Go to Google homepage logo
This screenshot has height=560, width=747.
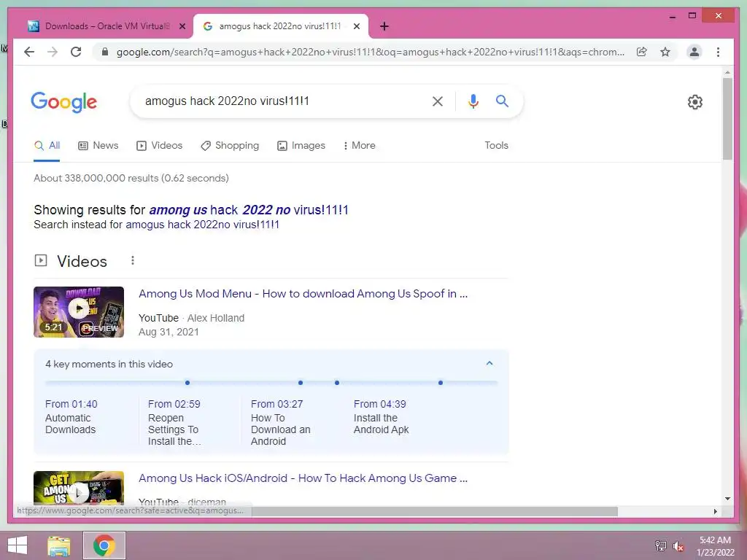point(64,102)
